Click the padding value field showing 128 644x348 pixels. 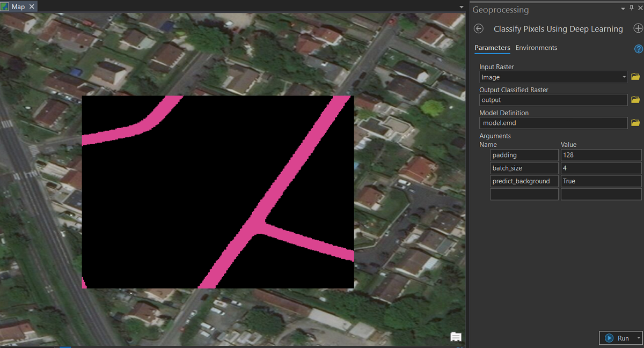601,155
